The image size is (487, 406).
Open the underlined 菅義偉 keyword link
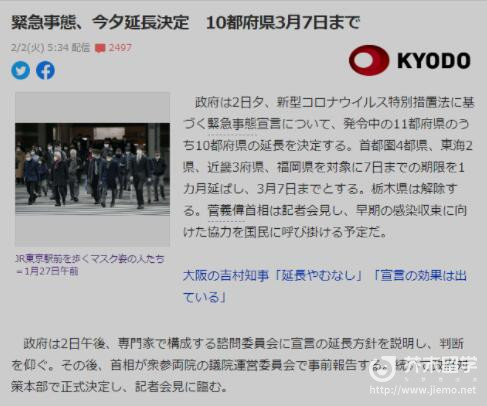(226, 211)
